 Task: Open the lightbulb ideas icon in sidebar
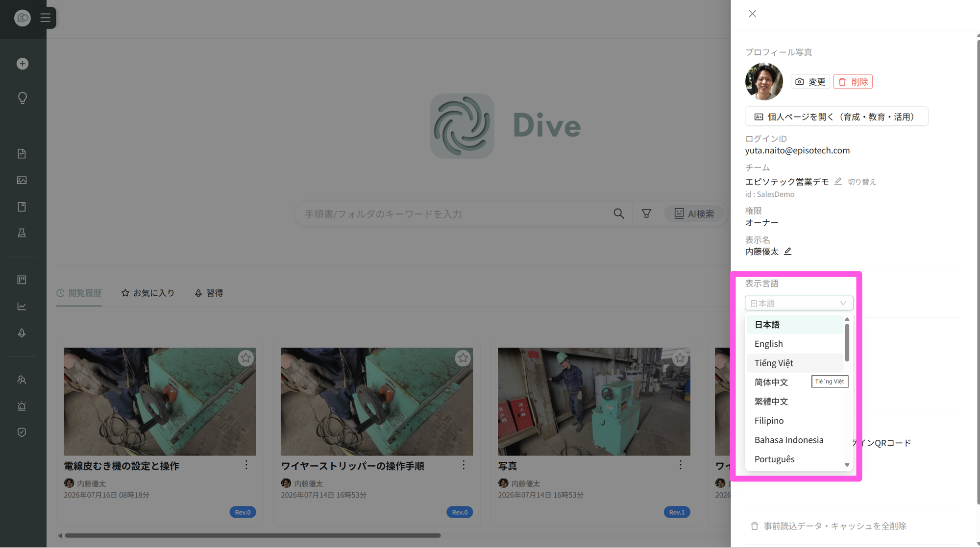point(22,98)
